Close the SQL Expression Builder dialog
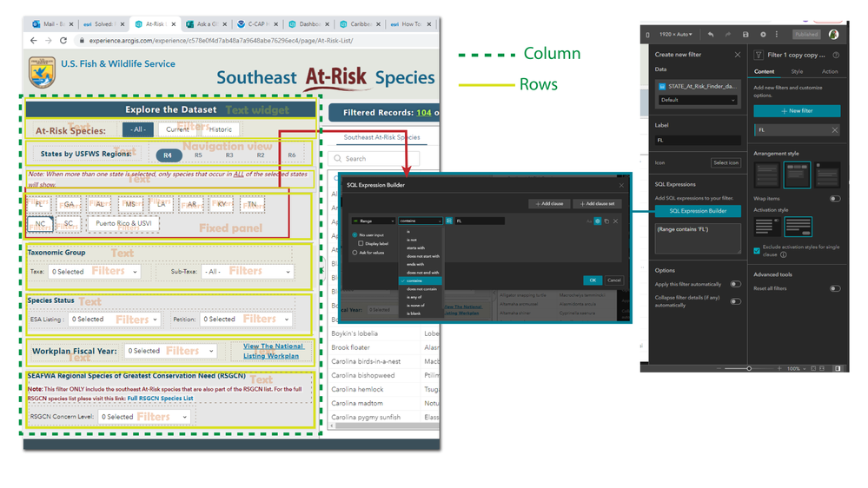868x488 pixels. [x=621, y=185]
